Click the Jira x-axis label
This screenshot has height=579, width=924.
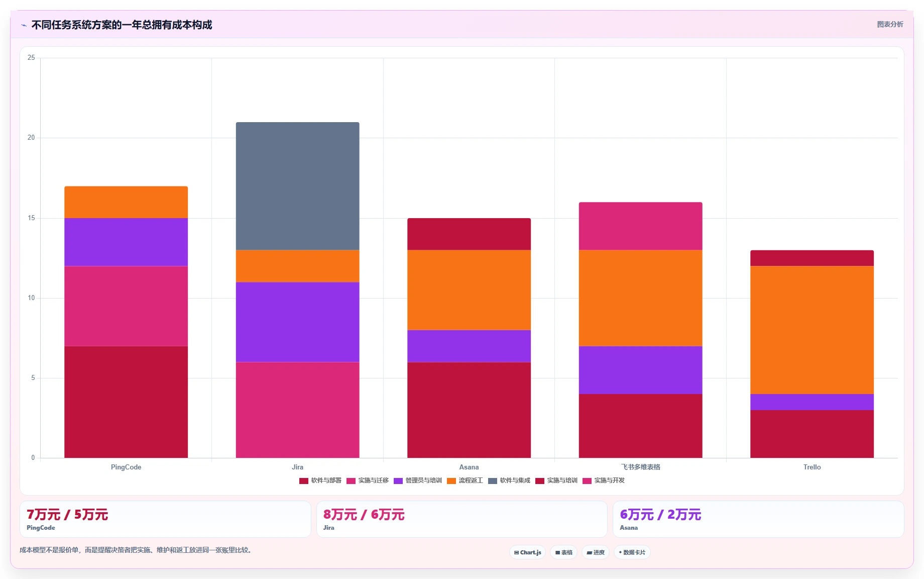[x=298, y=467]
